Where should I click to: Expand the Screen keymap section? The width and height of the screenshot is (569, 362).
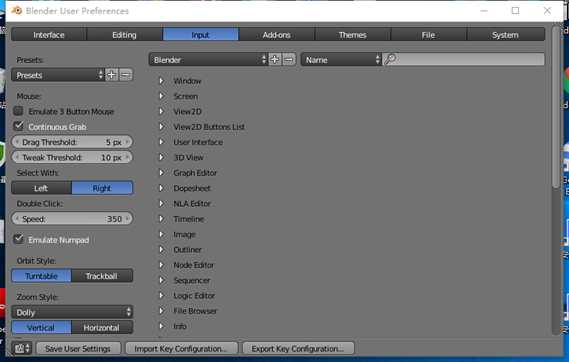(161, 96)
